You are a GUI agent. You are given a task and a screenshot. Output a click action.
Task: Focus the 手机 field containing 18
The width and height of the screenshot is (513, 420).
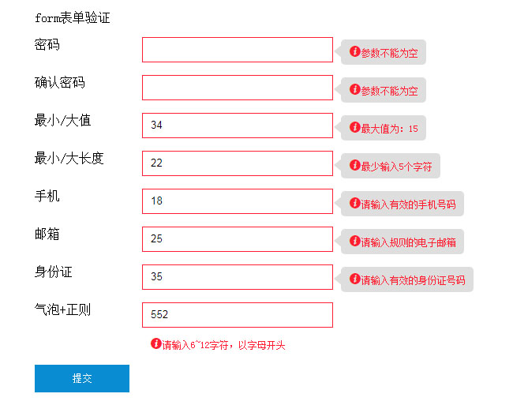point(237,201)
